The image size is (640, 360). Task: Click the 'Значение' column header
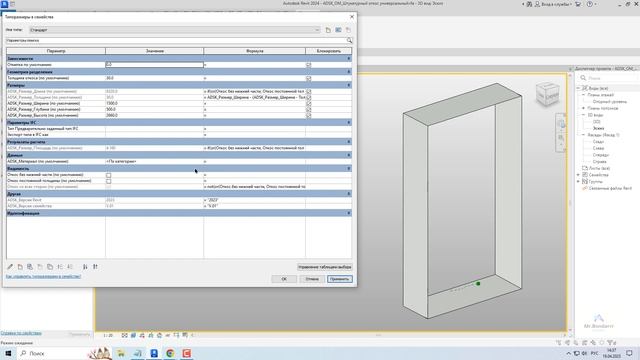(155, 51)
